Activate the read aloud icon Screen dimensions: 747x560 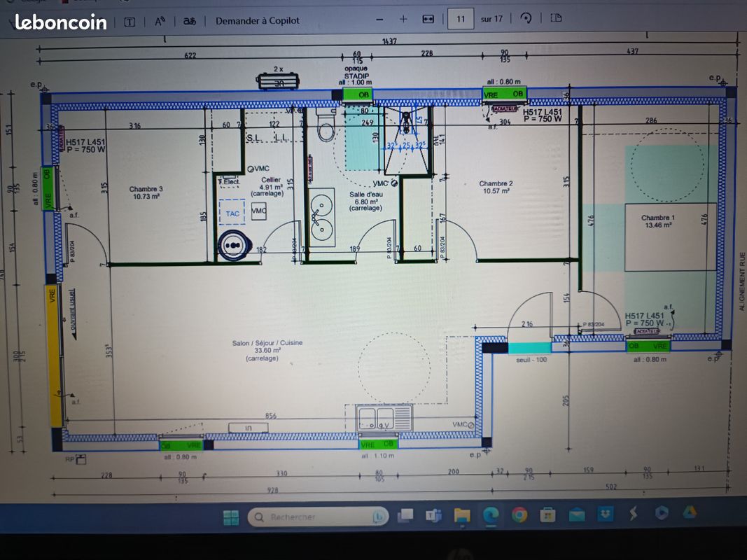point(160,22)
